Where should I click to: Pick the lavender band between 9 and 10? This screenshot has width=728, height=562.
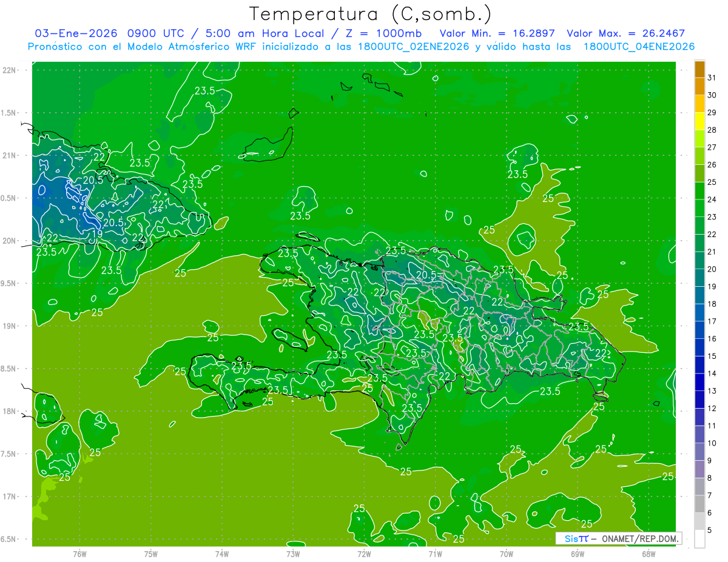coord(699,452)
